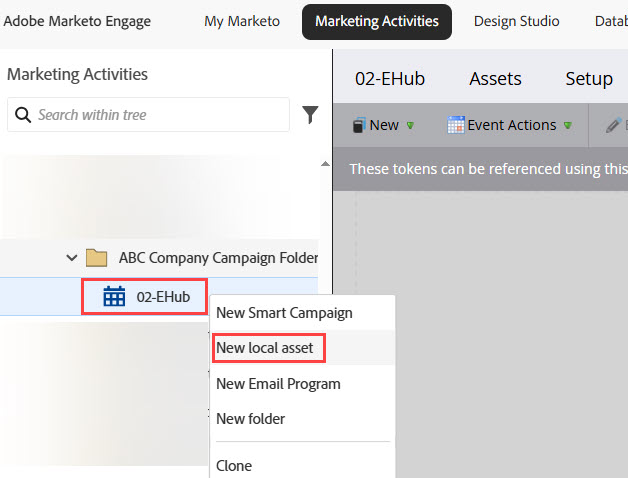Click the New toolbar icon
The height and width of the screenshot is (478, 628).
click(359, 125)
